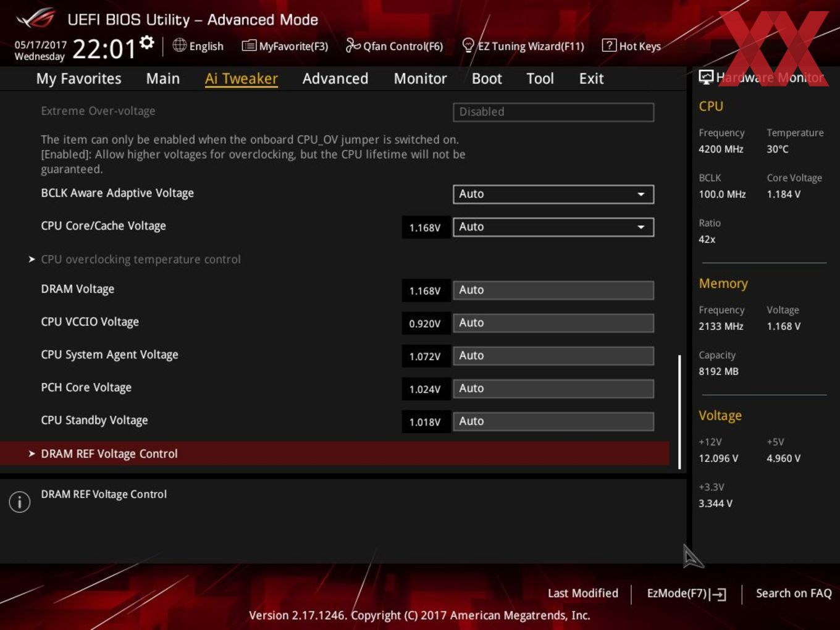
Task: Click the info icon in the help panel
Action: pos(20,502)
